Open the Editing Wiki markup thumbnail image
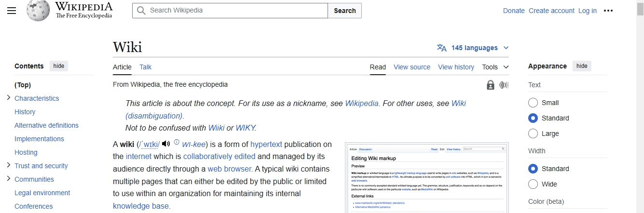This screenshot has width=644, height=213. click(x=427, y=178)
